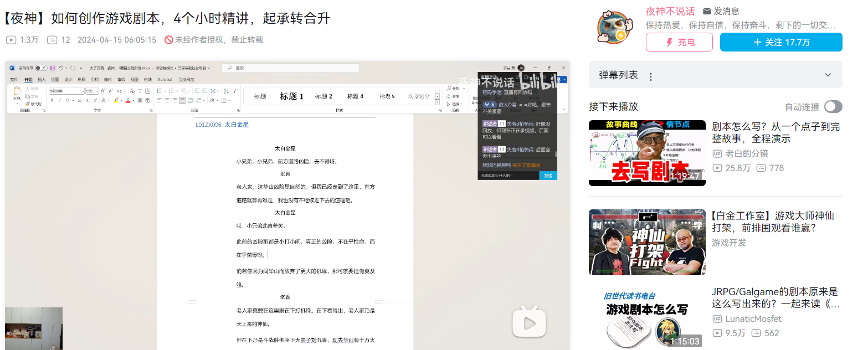Toggle the 自动连播 autoplay switch
This screenshot has height=350, width=868.
[833, 107]
